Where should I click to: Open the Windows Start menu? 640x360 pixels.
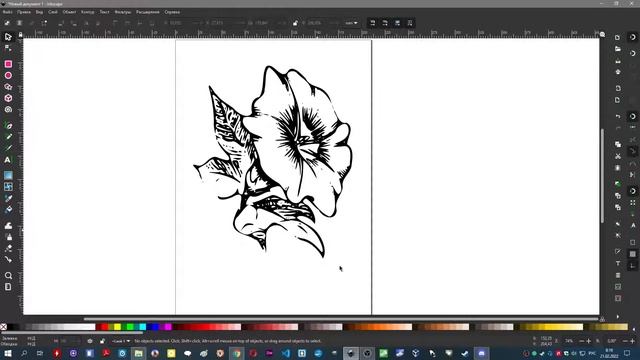[x=8, y=353]
